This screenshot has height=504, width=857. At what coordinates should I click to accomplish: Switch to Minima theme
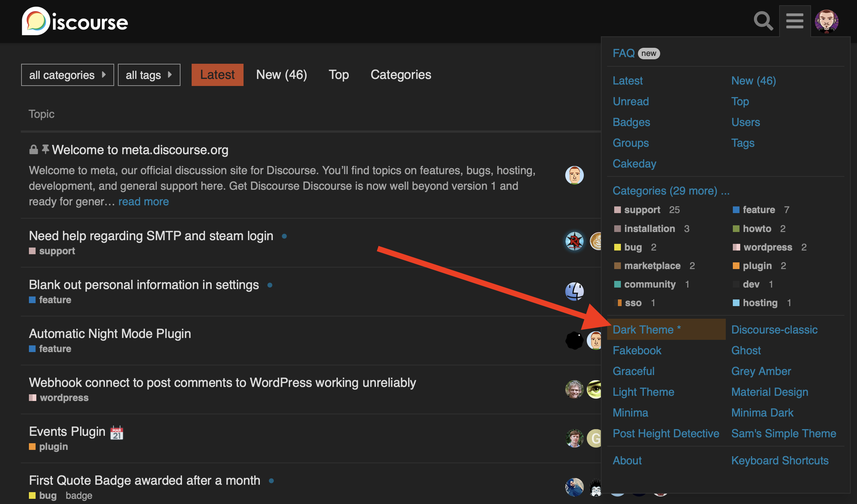(x=631, y=413)
